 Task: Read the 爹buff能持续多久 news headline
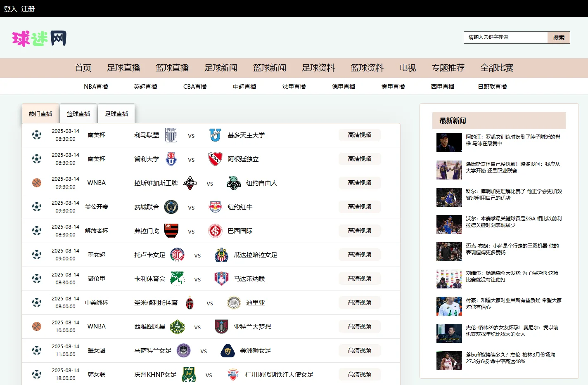(510, 358)
